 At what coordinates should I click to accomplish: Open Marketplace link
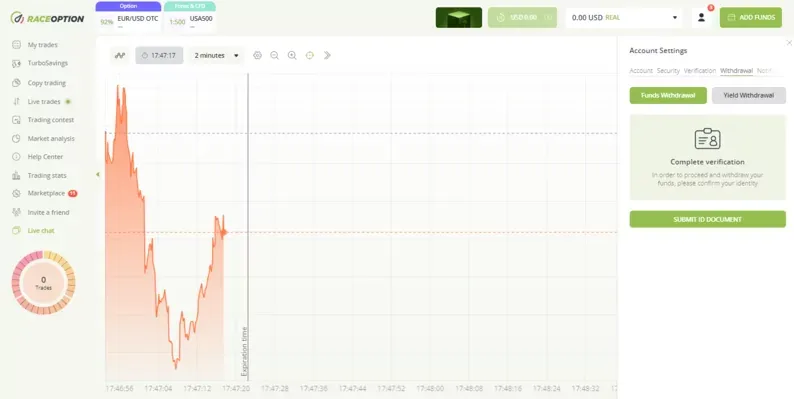click(46, 193)
